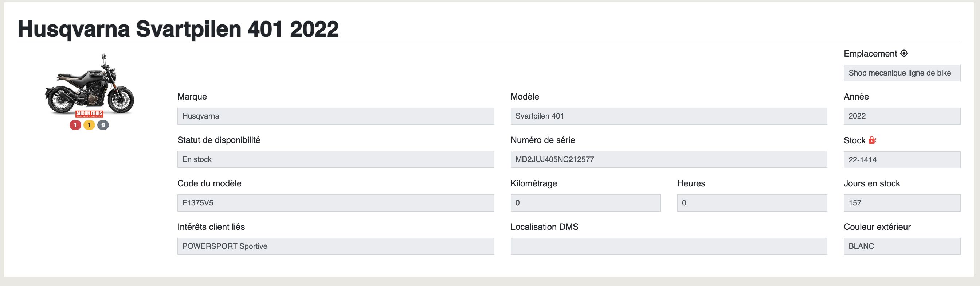Image resolution: width=980 pixels, height=286 pixels.
Task: Click the Heures input field
Action: (x=752, y=203)
